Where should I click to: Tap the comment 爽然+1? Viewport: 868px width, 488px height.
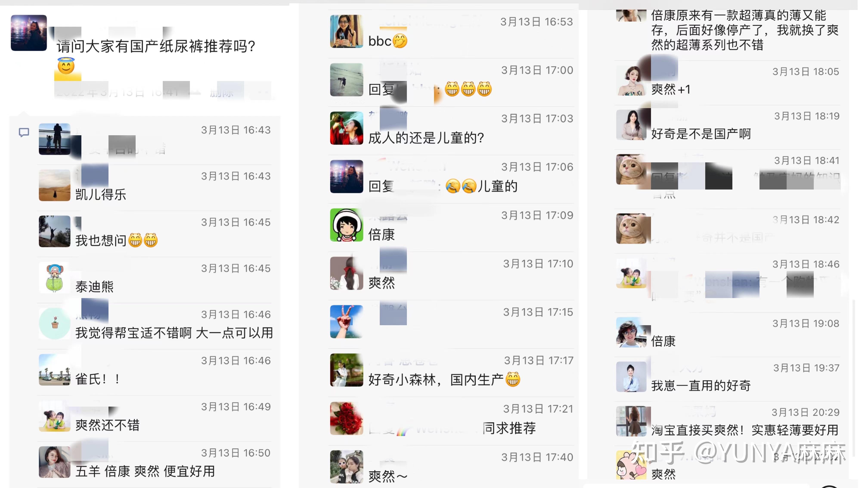coord(671,89)
